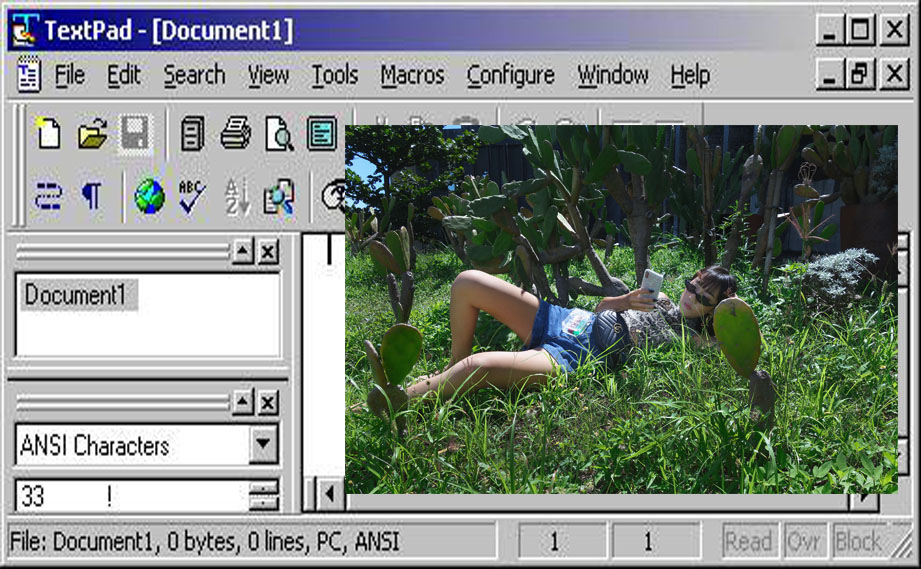Open the Macros menu
Screen dimensions: 921x569
(412, 75)
